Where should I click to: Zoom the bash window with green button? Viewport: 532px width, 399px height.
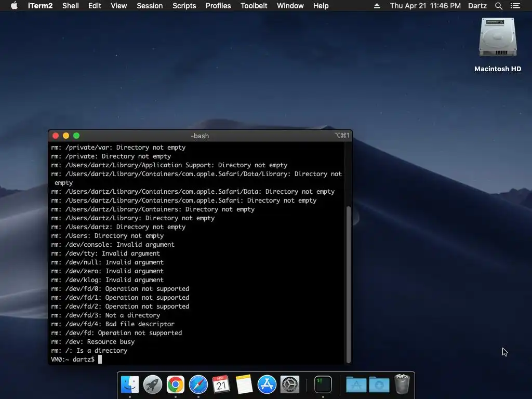[x=76, y=136]
